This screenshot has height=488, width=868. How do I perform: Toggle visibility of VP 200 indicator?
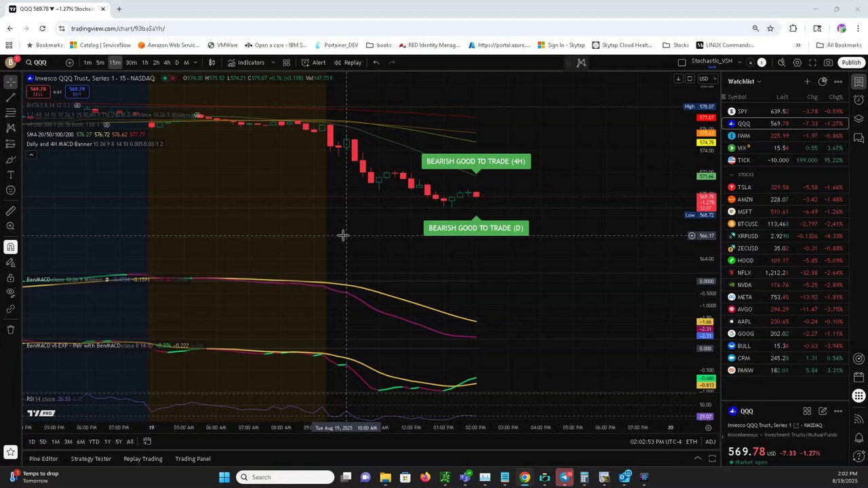[x=106, y=125]
